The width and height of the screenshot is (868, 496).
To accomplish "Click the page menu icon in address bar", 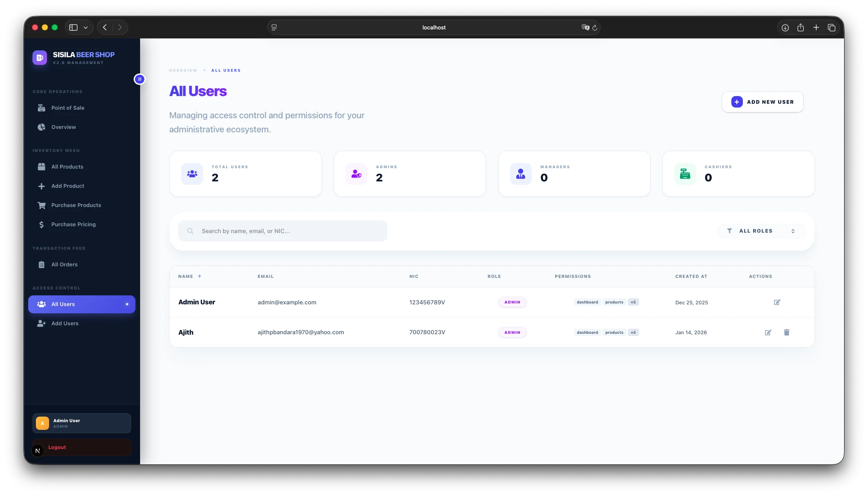I will pyautogui.click(x=274, y=27).
